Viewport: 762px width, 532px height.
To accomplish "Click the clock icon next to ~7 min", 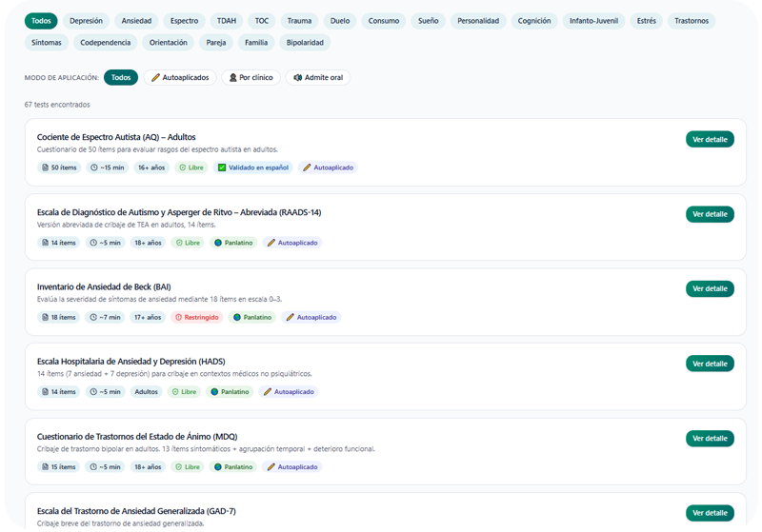I will [93, 318].
